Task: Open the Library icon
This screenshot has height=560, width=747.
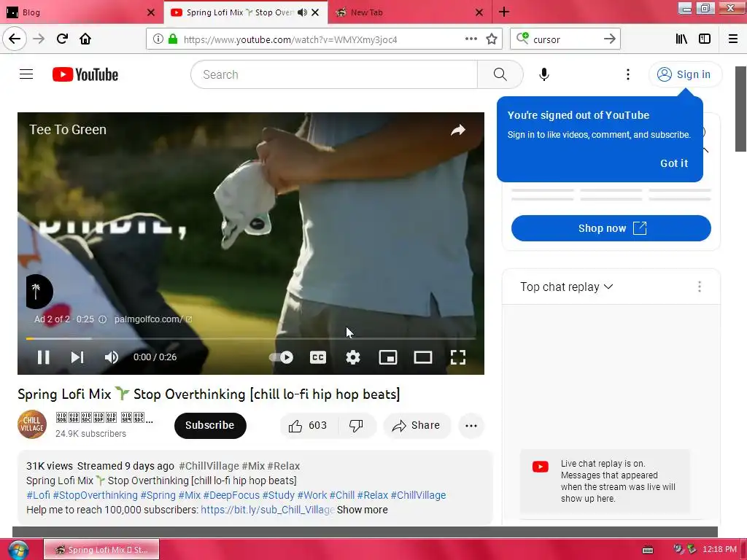Action: click(x=681, y=39)
